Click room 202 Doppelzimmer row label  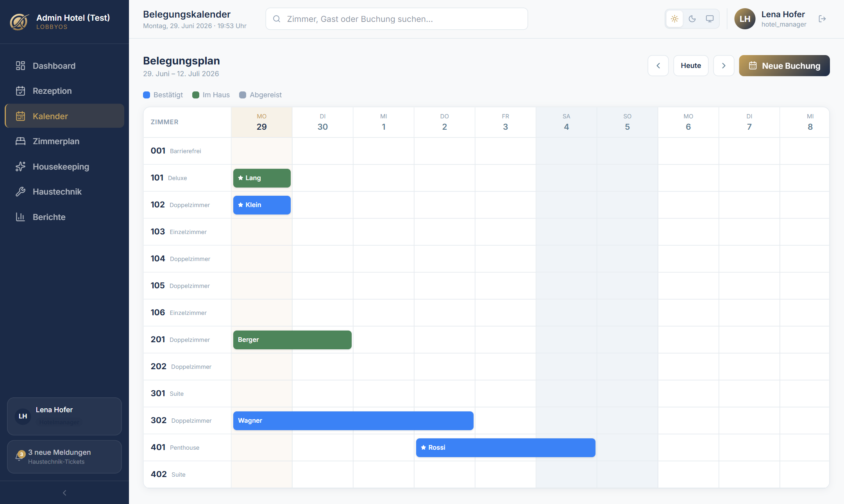187,366
